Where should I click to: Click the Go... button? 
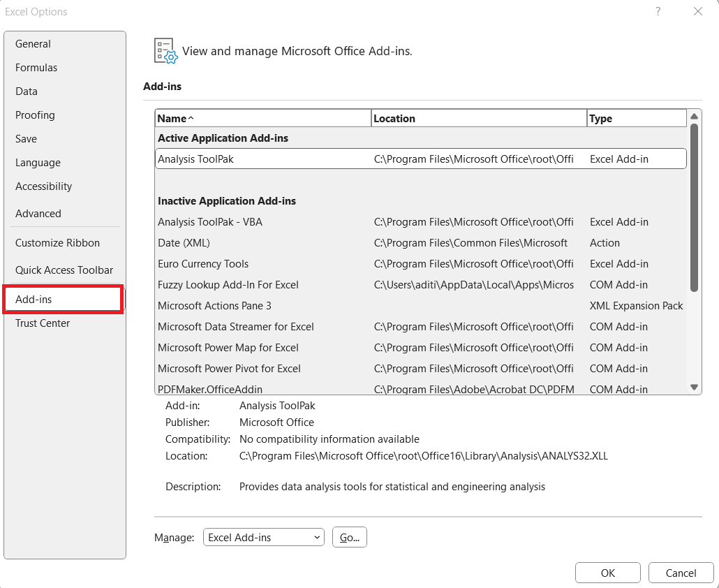coord(350,537)
